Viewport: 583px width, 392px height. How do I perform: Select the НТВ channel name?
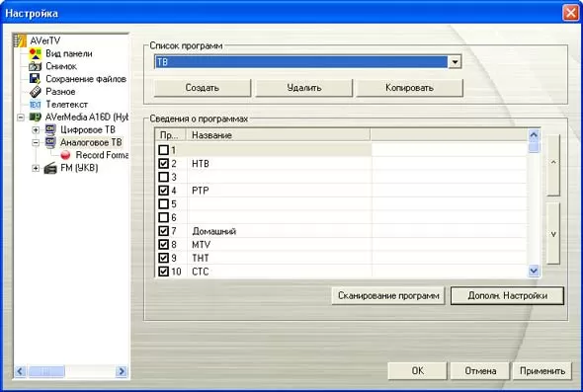tap(201, 164)
